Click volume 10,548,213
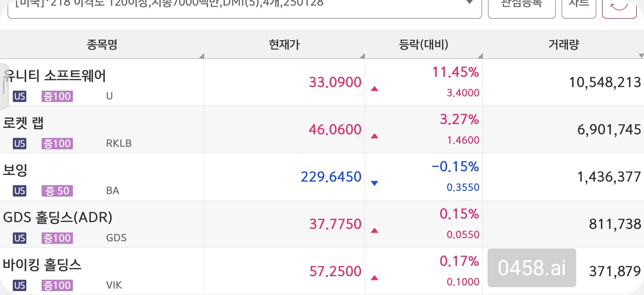The height and width of the screenshot is (295, 644). (x=605, y=82)
